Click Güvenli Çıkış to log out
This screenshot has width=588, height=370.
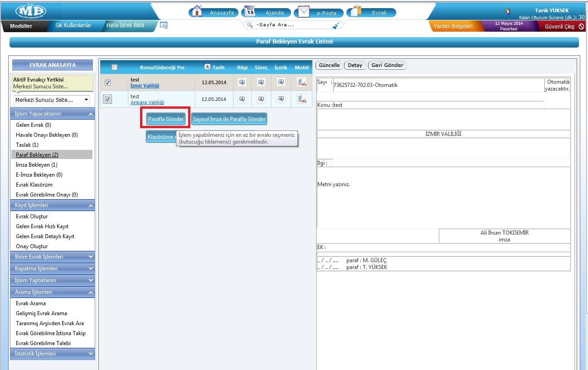pyautogui.click(x=559, y=26)
